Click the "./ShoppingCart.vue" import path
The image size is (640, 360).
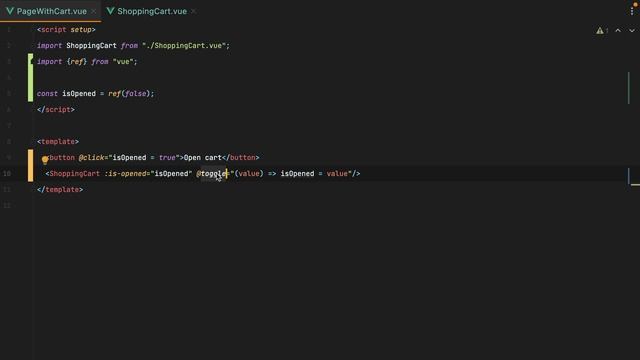coord(184,46)
